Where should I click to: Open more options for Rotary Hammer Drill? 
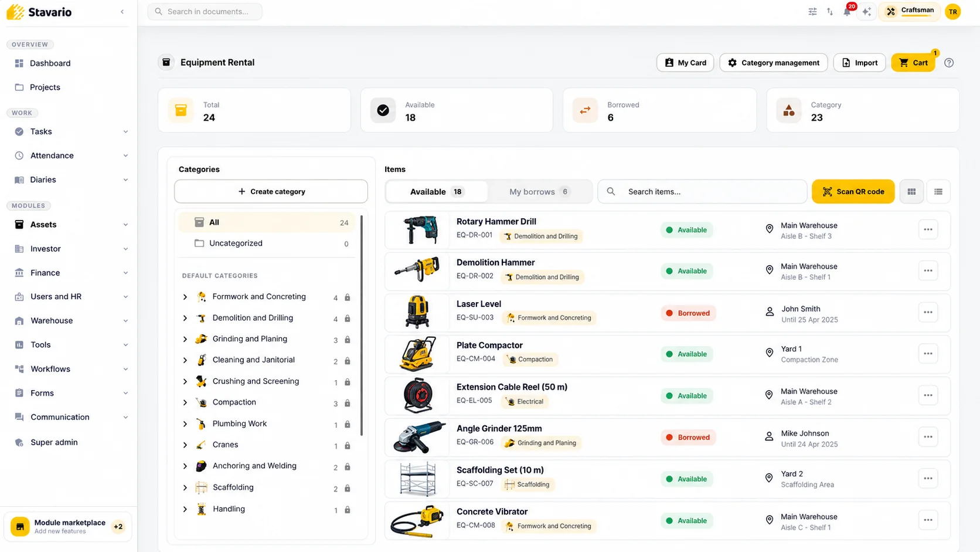click(x=928, y=229)
